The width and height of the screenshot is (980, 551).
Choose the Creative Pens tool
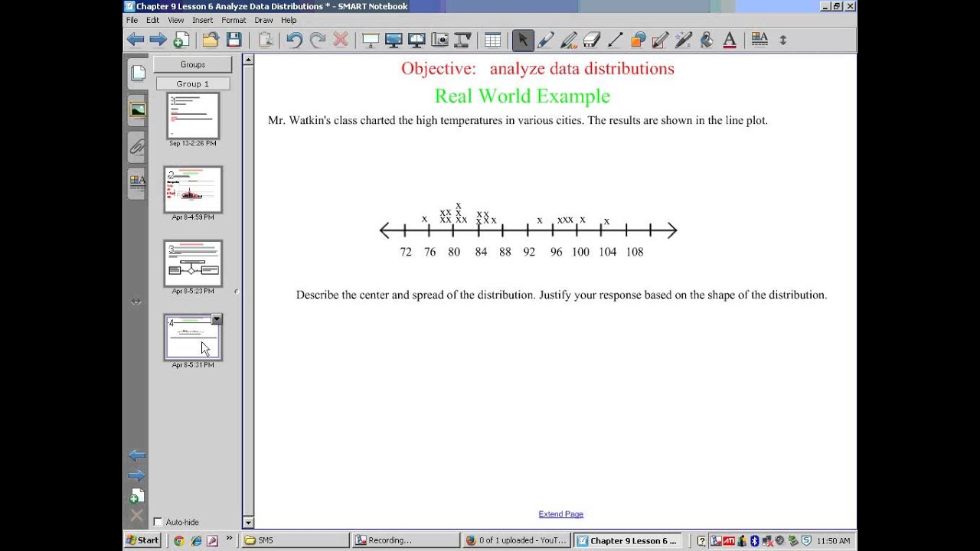pos(569,40)
